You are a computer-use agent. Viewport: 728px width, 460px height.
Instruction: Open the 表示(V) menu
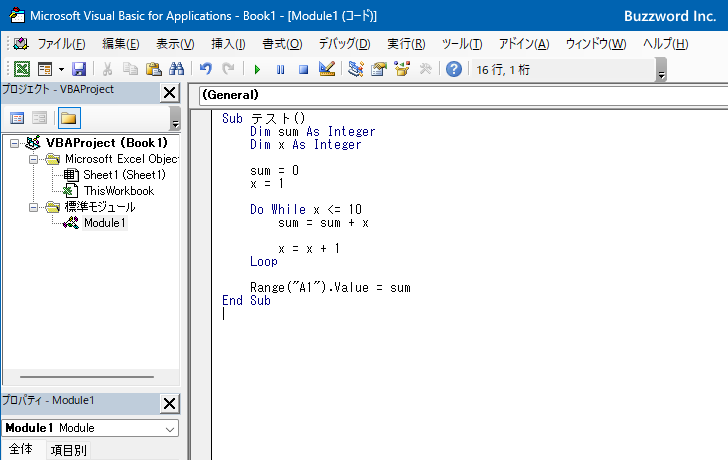(175, 44)
